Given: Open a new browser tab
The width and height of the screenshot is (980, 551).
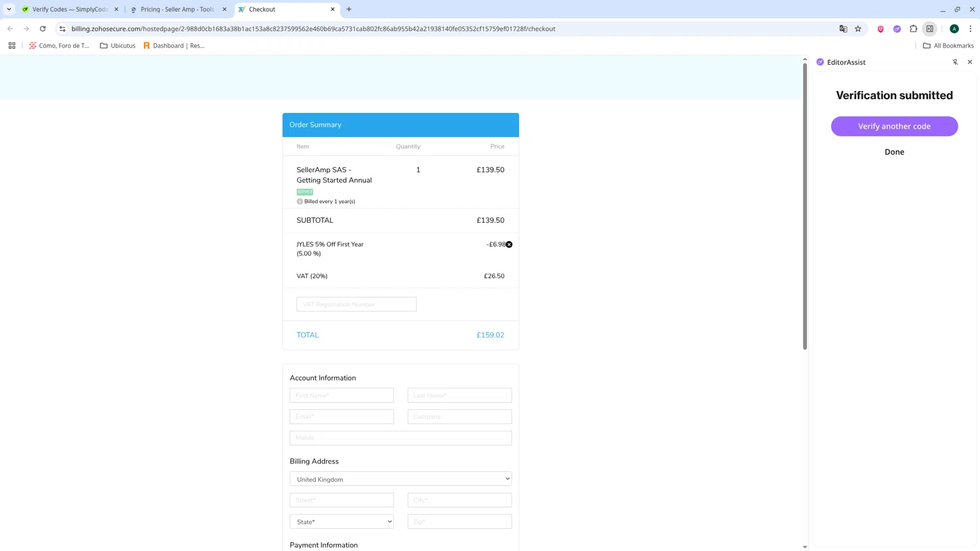Looking at the screenshot, I should (x=349, y=9).
